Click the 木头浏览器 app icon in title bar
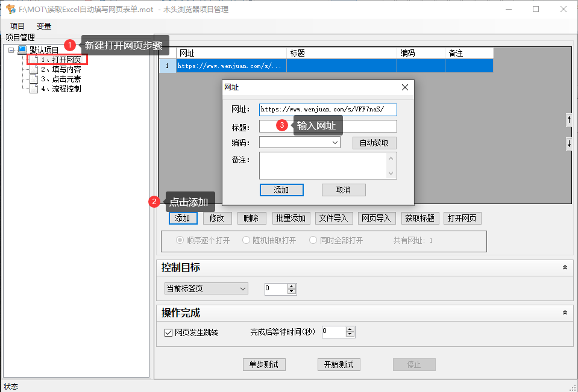578x392 pixels. click(x=10, y=9)
